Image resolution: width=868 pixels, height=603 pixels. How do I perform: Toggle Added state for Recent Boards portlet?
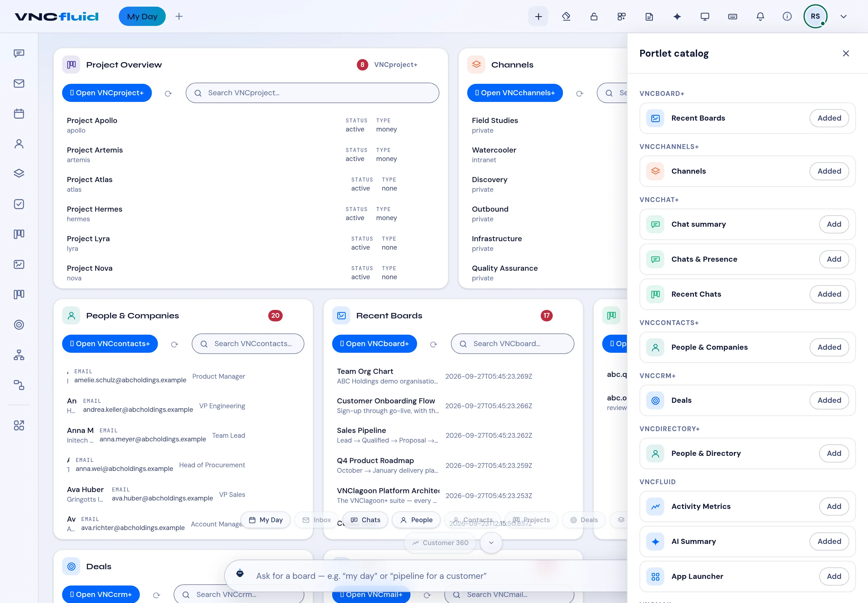click(829, 118)
